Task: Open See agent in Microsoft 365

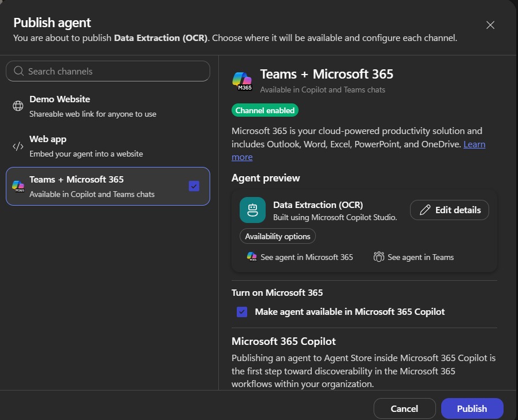Action: (x=300, y=257)
